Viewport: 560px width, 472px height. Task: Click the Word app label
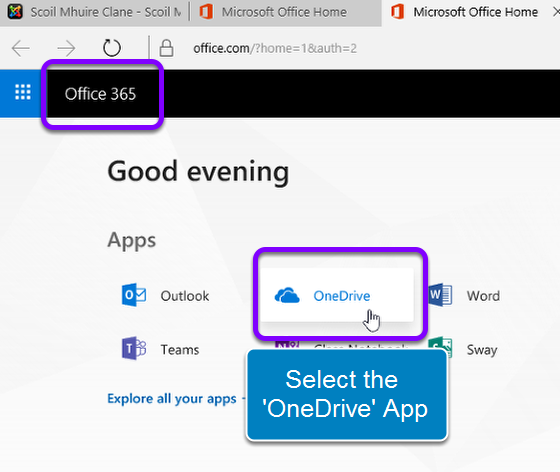pos(483,296)
